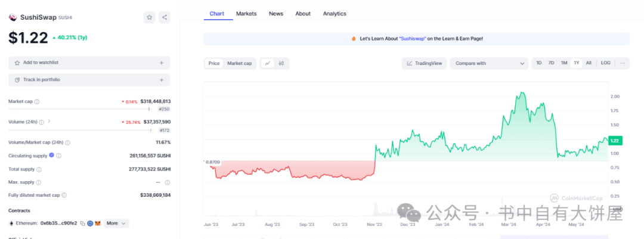644x239 pixels.
Task: Click the blue explorer icon beside contract
Action: click(90, 224)
